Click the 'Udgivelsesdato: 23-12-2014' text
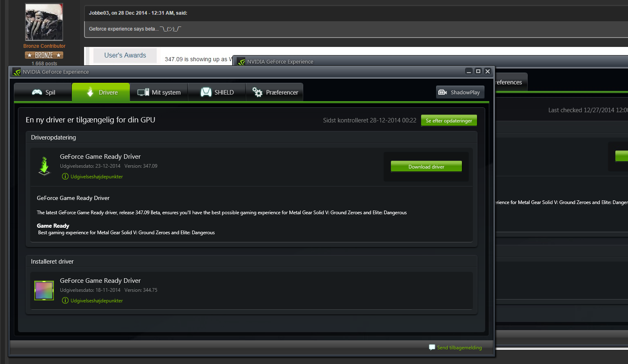628x364 pixels. tap(90, 166)
